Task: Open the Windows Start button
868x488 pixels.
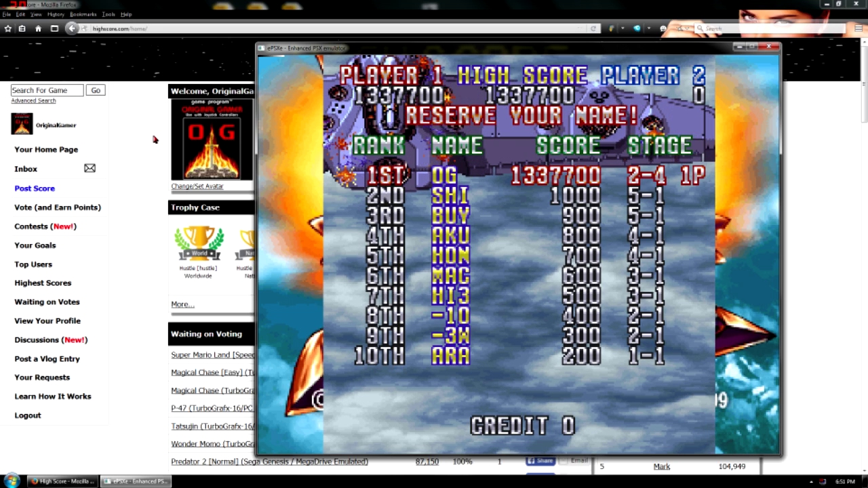Action: [x=12, y=481]
